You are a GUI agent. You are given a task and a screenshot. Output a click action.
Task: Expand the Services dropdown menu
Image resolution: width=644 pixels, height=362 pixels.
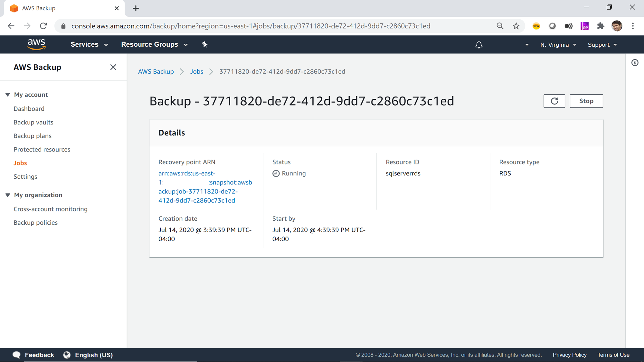pyautogui.click(x=89, y=44)
